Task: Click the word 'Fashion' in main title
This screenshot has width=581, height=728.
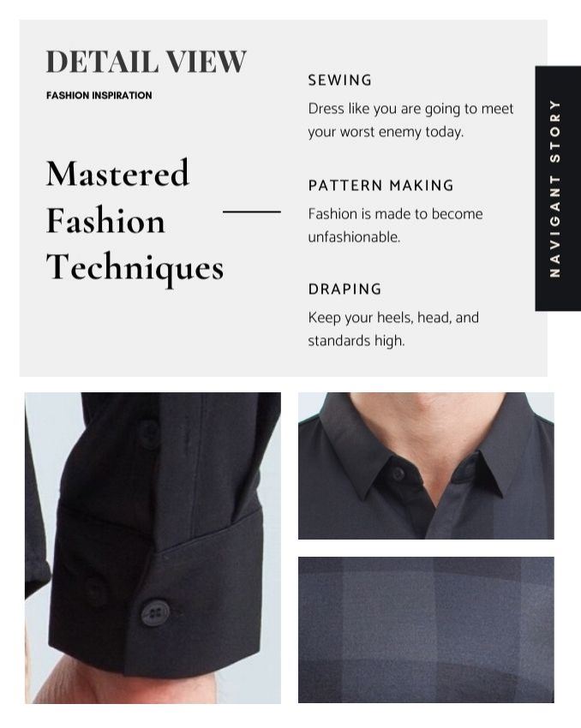Action: point(105,221)
